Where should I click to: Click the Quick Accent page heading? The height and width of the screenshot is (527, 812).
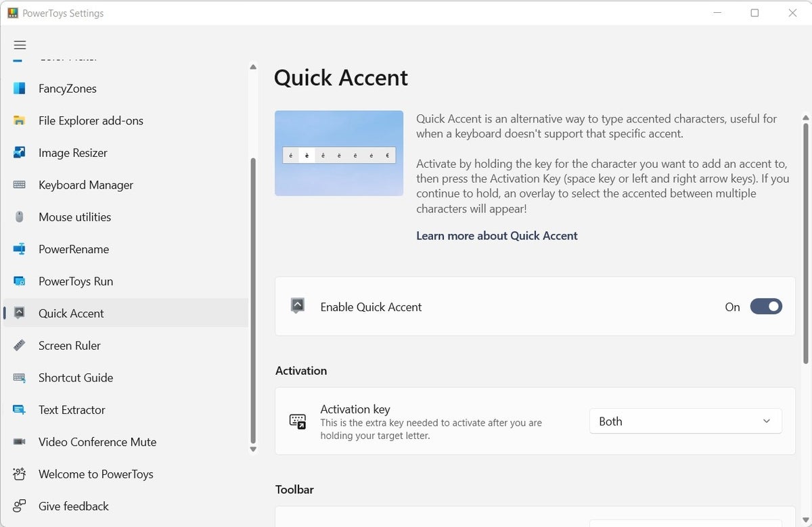point(341,78)
